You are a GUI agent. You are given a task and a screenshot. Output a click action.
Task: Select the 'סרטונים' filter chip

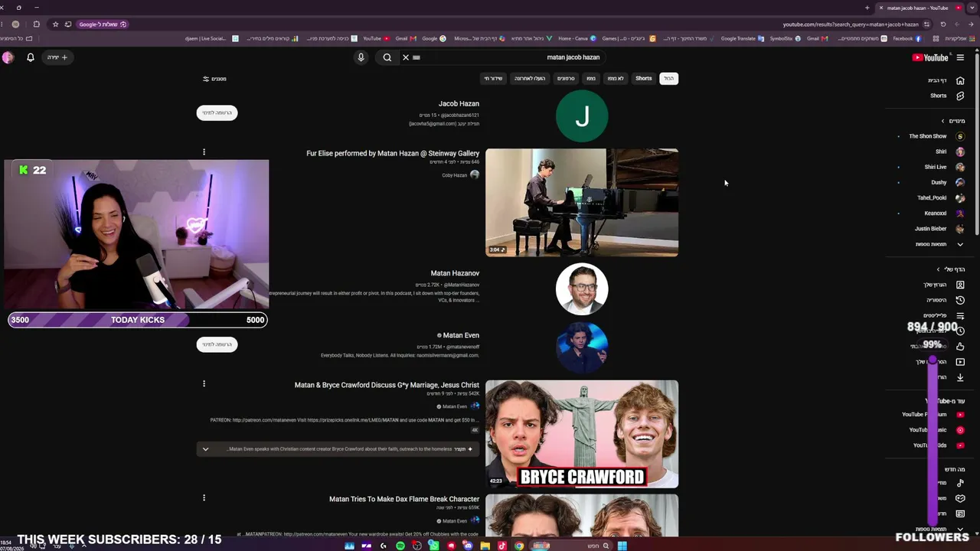[566, 78]
